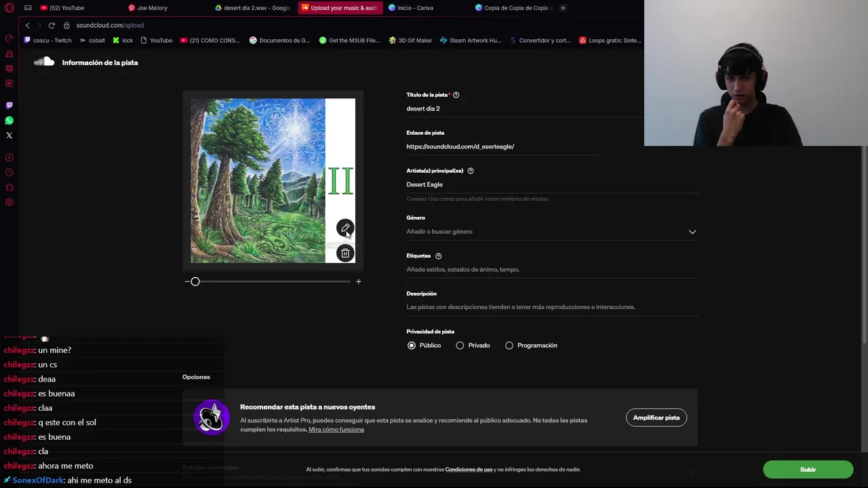The height and width of the screenshot is (488, 868).
Task: Click the track artwork image thumbnail
Action: 273,180
